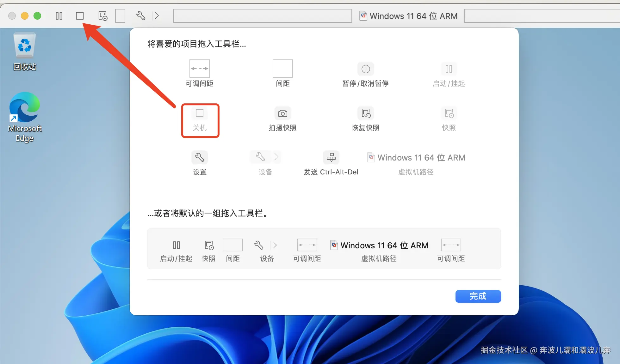
Task: Open the 回收站 desktop icon
Action: point(25,52)
